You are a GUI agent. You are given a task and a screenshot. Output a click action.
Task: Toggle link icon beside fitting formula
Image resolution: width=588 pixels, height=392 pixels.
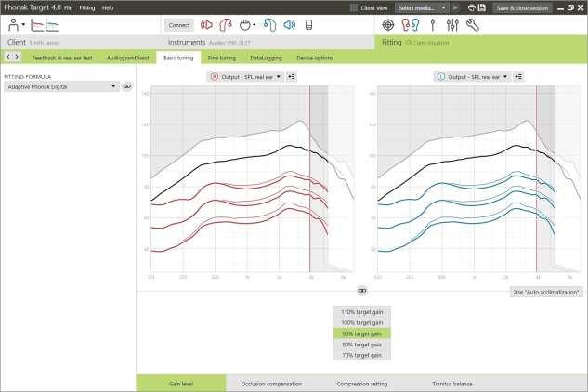click(127, 86)
